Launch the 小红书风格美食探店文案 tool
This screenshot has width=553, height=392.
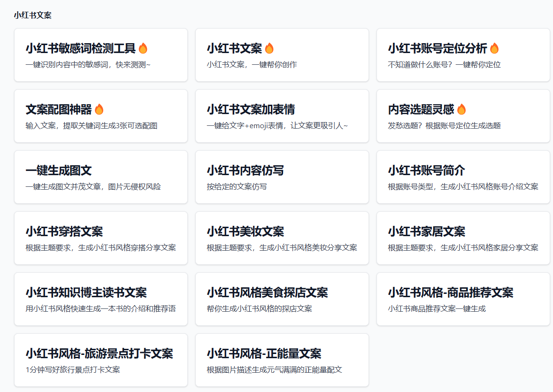282,299
